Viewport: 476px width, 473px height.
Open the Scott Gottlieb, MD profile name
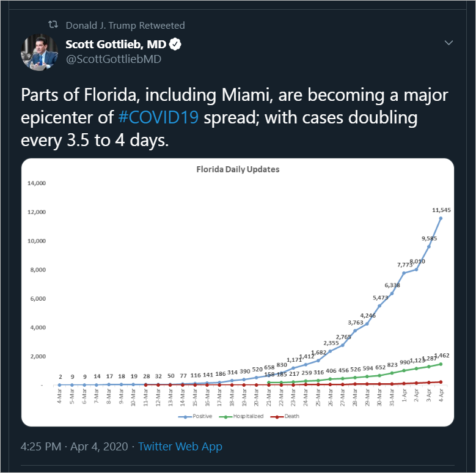tap(115, 45)
